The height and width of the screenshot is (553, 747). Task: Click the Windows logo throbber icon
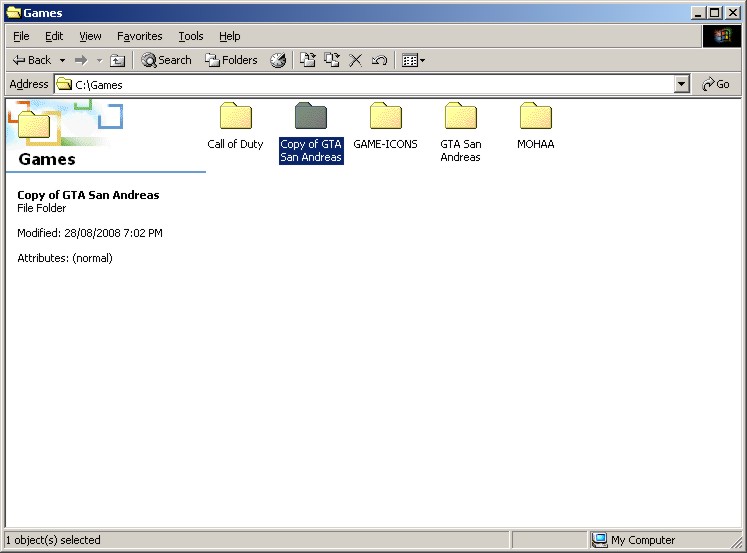click(x=722, y=36)
